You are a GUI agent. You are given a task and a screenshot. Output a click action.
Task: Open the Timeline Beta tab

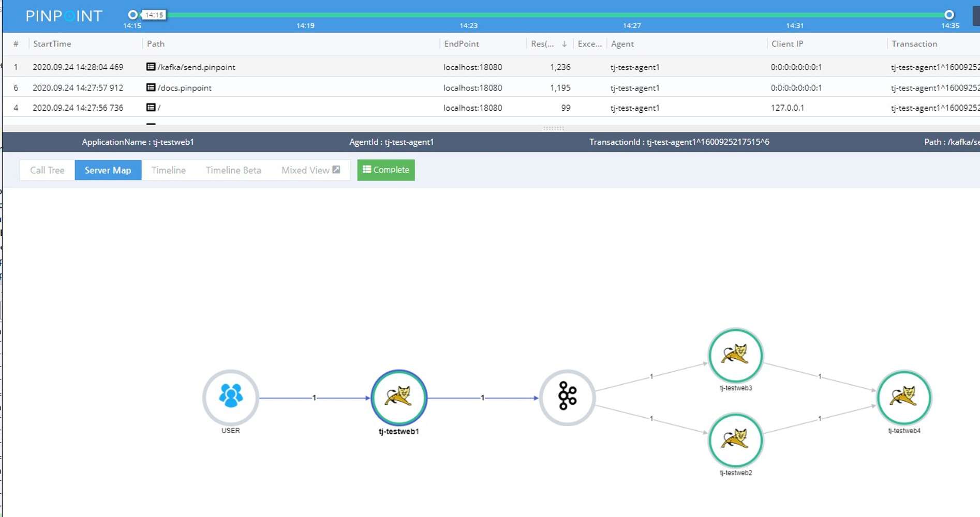[233, 170]
